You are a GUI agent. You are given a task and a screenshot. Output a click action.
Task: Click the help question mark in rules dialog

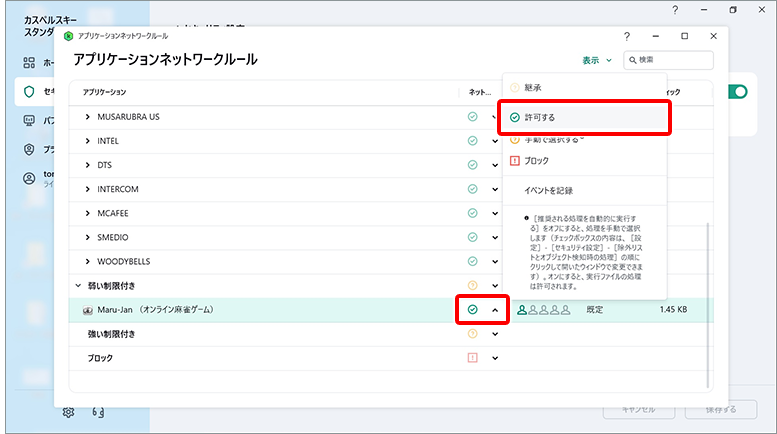click(x=627, y=36)
